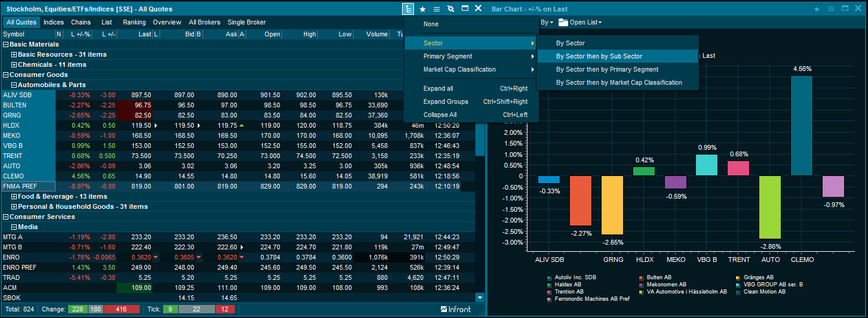Select By Sector then by Market Cap Classification

(618, 82)
